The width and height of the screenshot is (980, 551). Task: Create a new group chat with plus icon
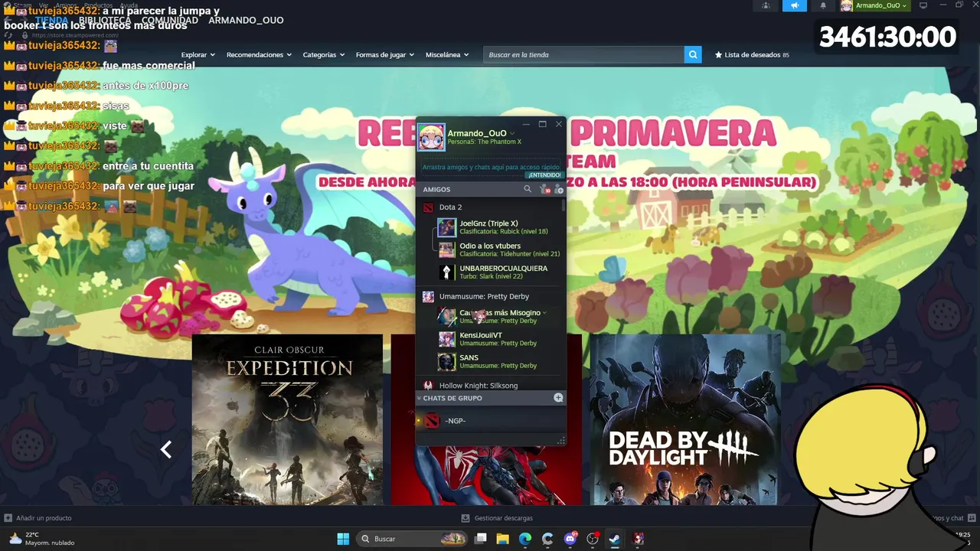point(558,398)
